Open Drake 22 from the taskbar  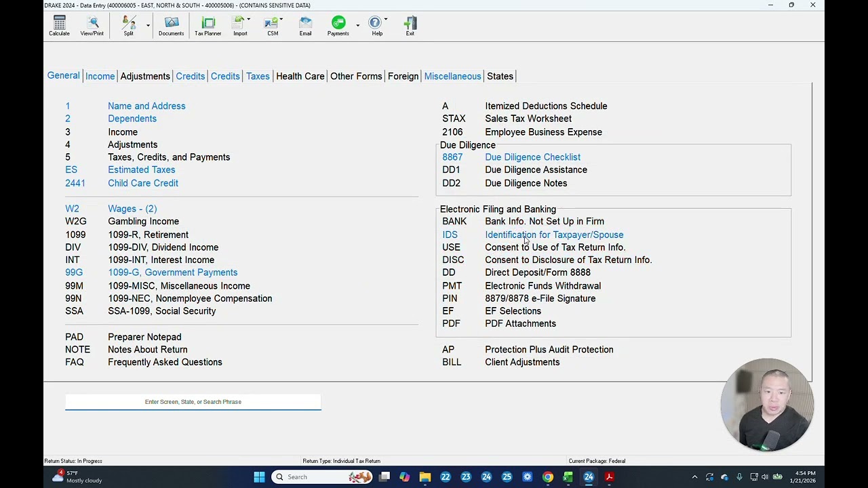tap(446, 477)
